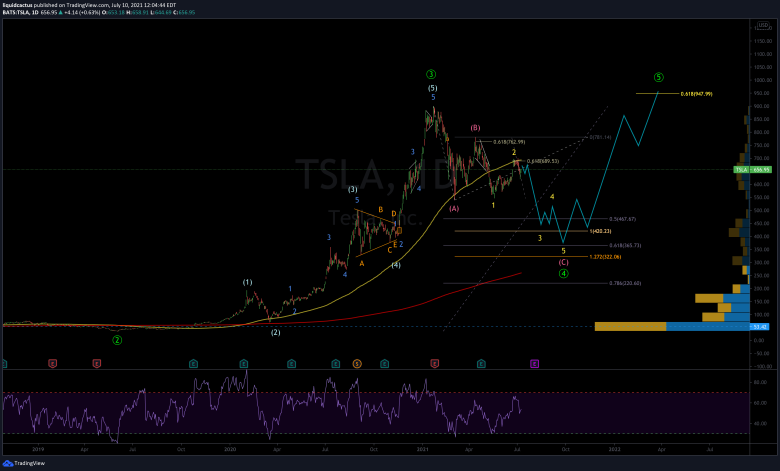Click the 2021 label on time axis

422,449
